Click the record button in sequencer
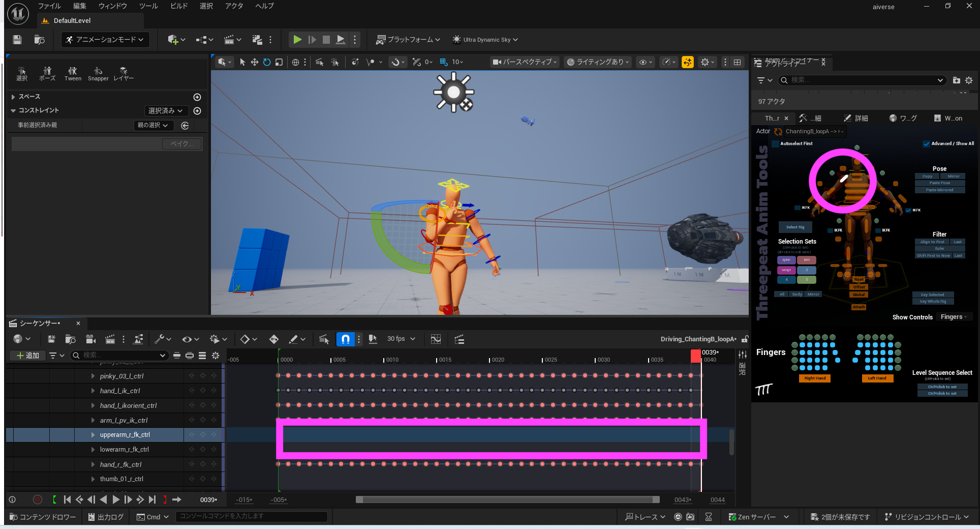This screenshot has height=529, width=980. click(37, 499)
